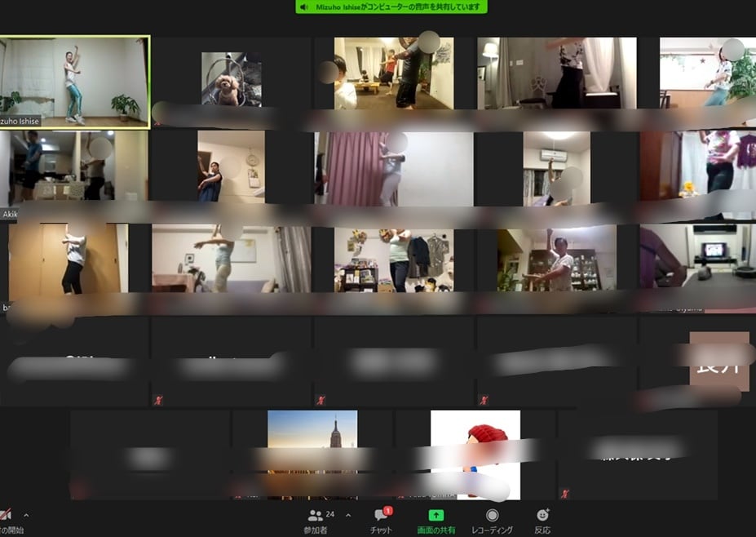Viewport: 756px width, 537px height.
Task: Expand the caret next to participants count
Action: 348,515
